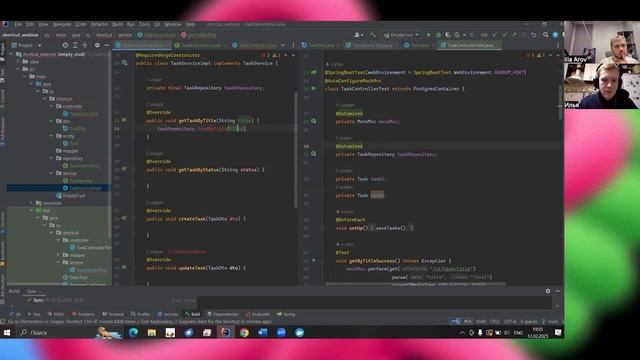The image size is (640, 360).
Task: Expand the resources folder in tree
Action: pos(31,203)
